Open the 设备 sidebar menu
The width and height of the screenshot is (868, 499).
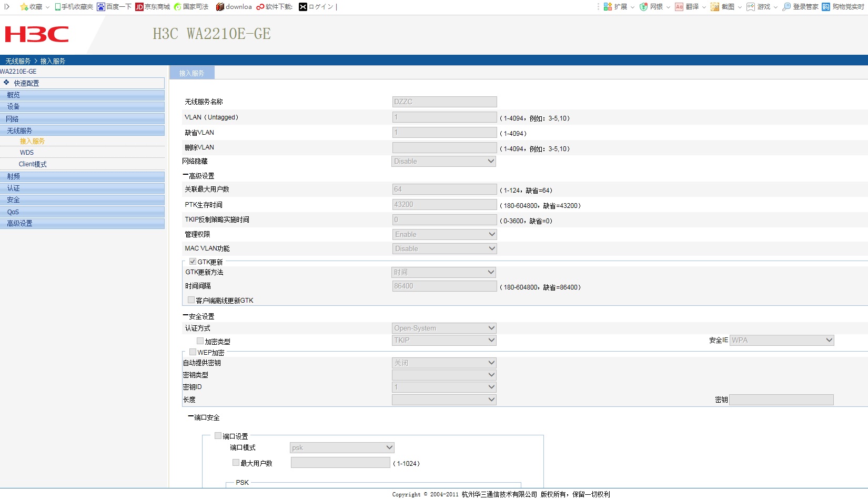82,106
